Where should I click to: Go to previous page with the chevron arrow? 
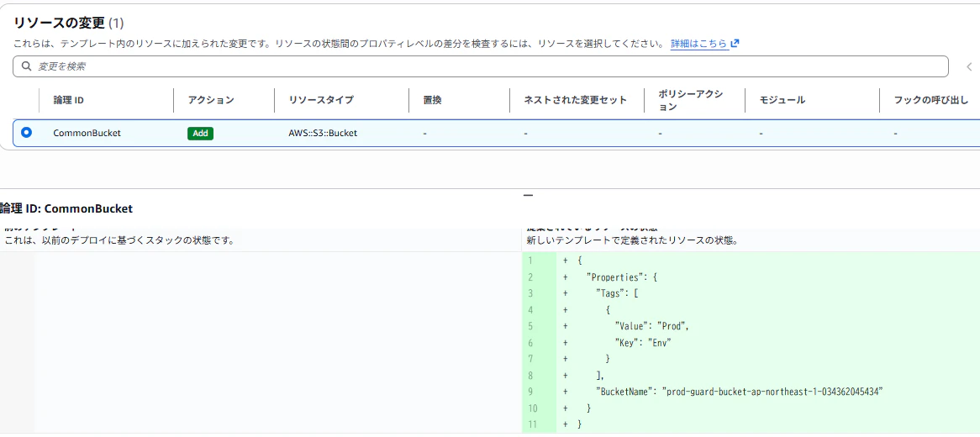pos(969,67)
